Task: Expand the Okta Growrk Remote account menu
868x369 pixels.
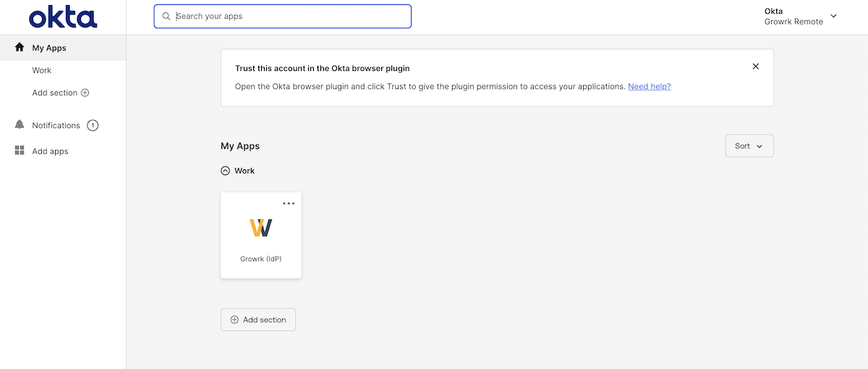Action: pyautogui.click(x=833, y=16)
